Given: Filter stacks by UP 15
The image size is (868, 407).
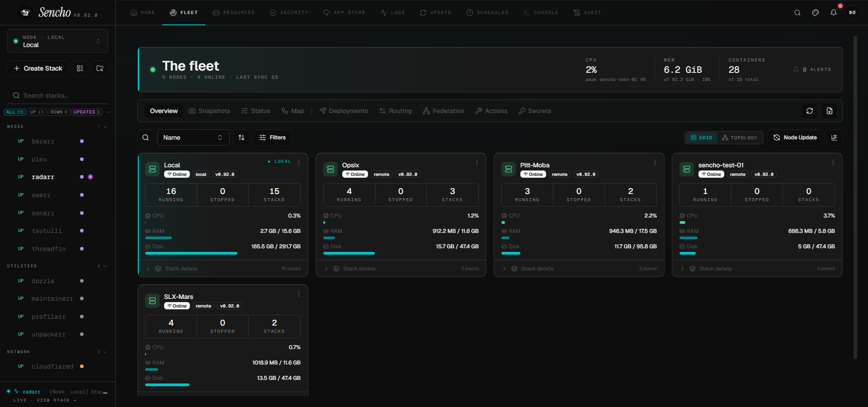Looking at the screenshot, I should pyautogui.click(x=37, y=112).
